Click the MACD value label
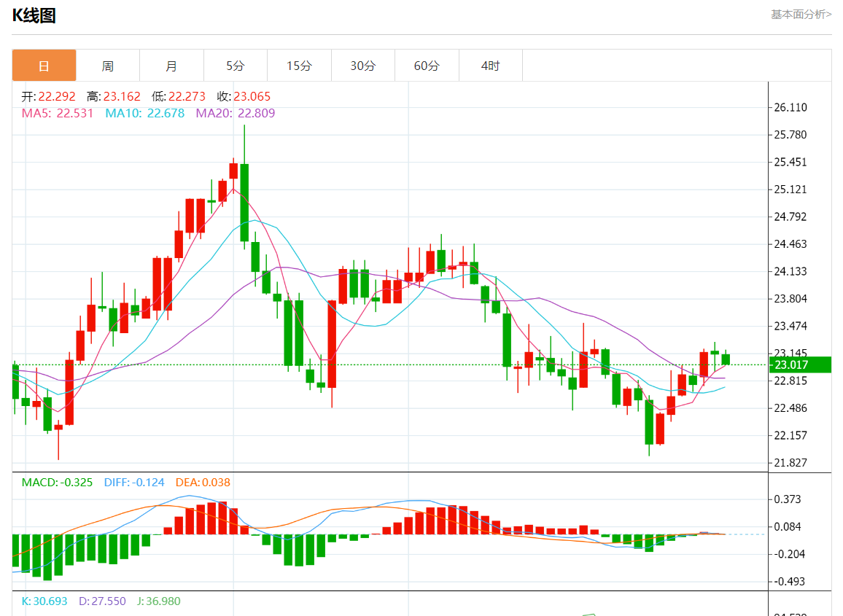 [x=57, y=482]
